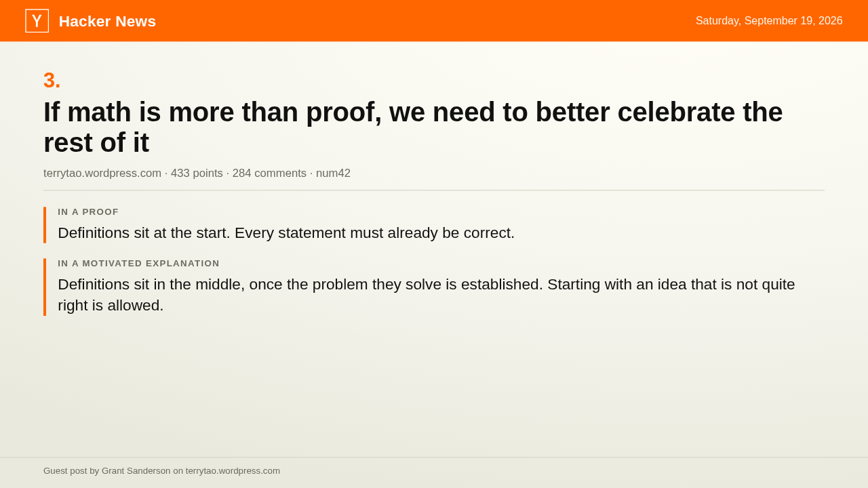Open the Hacker News home title
Screen dimensions: 868x488
coord(107,22)
